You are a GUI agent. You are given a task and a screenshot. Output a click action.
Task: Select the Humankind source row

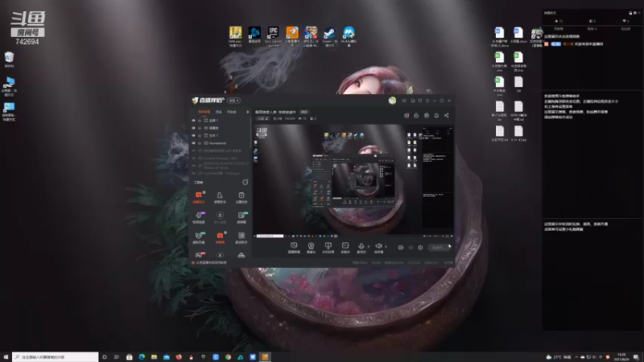tap(221, 143)
